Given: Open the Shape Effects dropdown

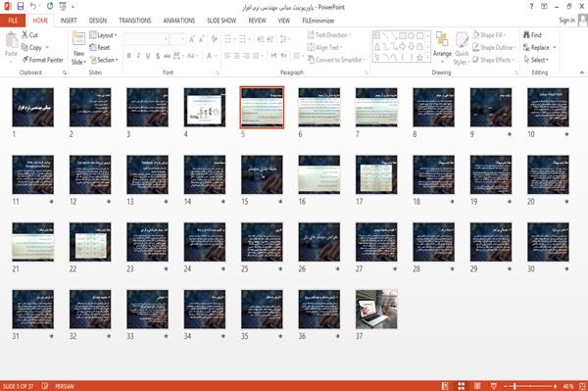Looking at the screenshot, I should tap(494, 60).
